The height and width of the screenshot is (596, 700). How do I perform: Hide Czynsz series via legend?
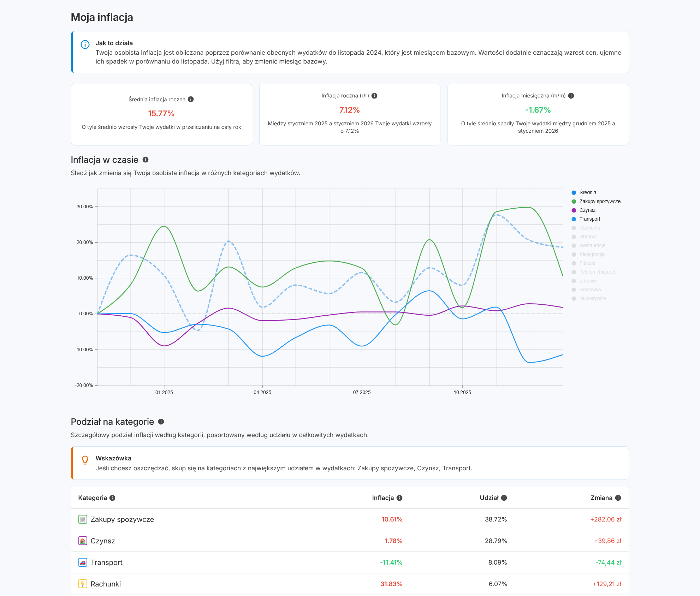click(587, 210)
